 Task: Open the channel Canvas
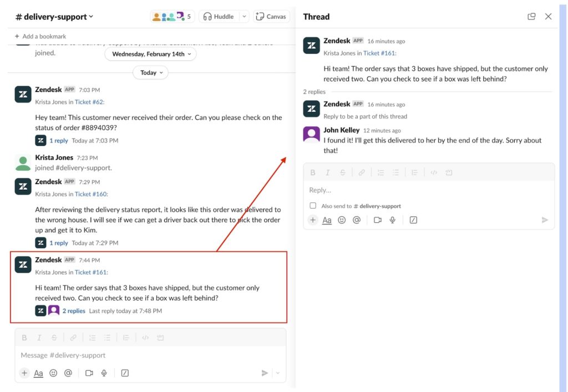(271, 17)
